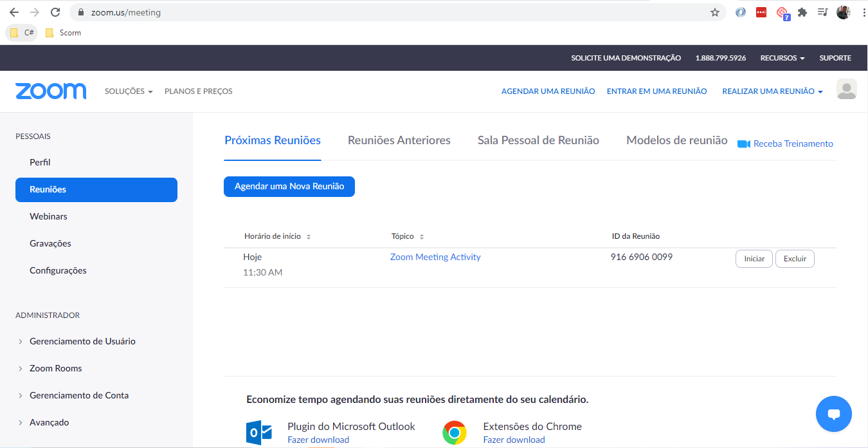Select Reuniões in the sidebar
868x448 pixels.
96,189
